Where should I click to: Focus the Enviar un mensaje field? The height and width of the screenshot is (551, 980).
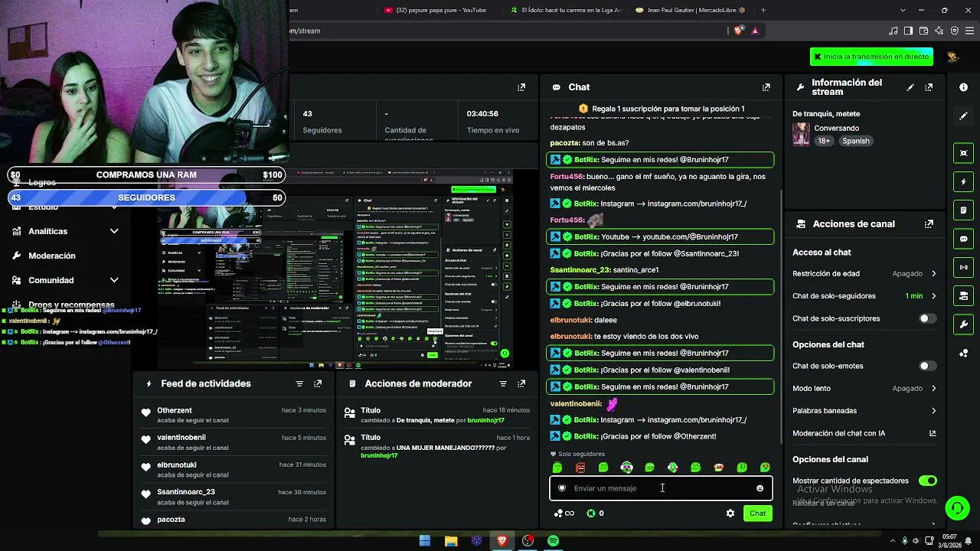tap(661, 488)
